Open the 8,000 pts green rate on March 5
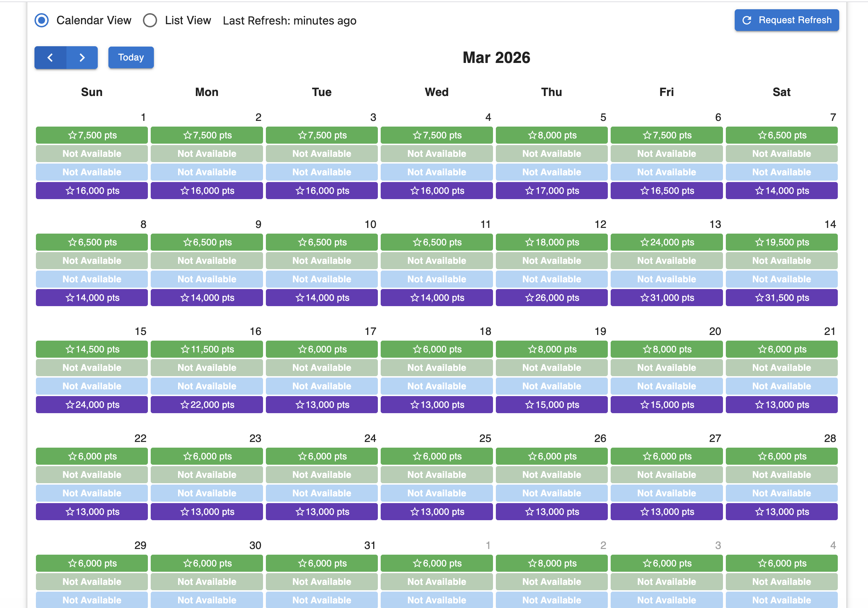Image resolution: width=868 pixels, height=608 pixels. pyautogui.click(x=552, y=135)
